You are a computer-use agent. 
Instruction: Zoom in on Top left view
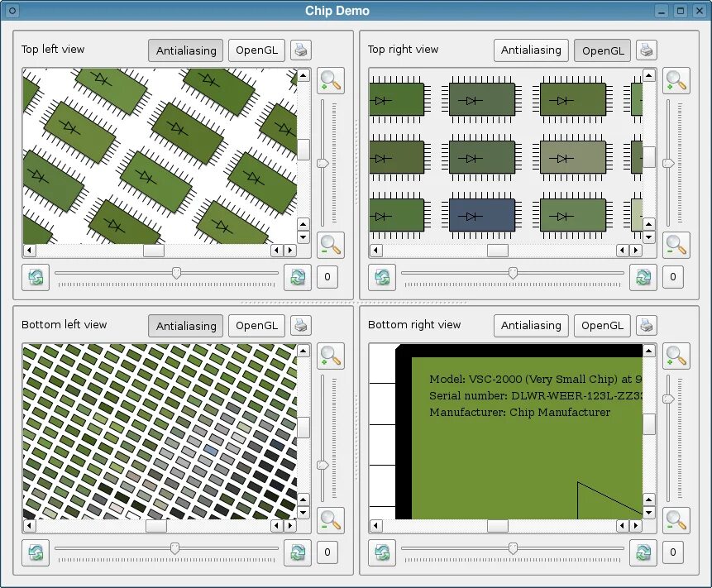click(x=331, y=81)
